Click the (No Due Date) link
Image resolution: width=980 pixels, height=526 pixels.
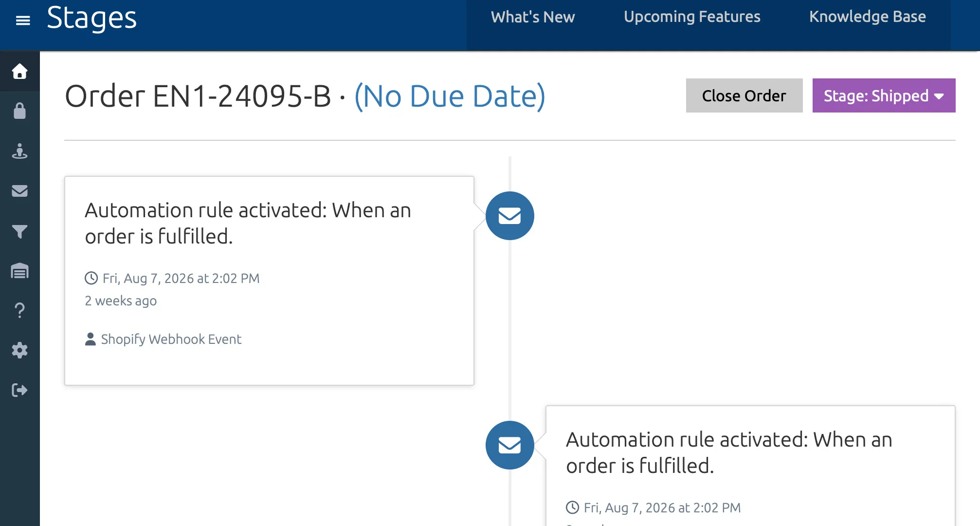pos(450,96)
